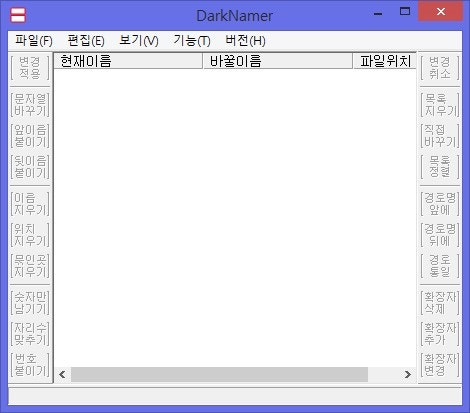This screenshot has width=470, height=413.
Task: Click the 묶인곳 지우기 button
Action: click(30, 266)
